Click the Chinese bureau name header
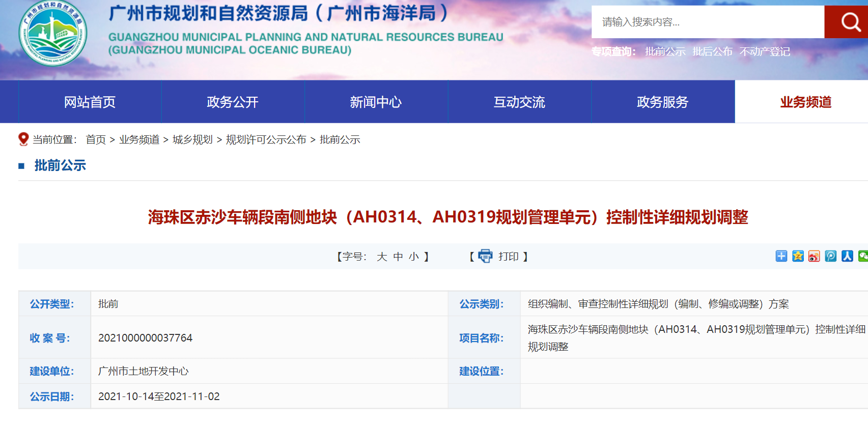The width and height of the screenshot is (868, 424). click(x=278, y=13)
